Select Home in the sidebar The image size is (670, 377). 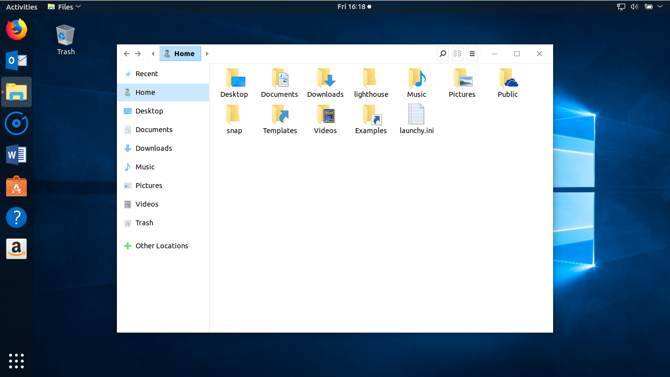click(x=163, y=92)
